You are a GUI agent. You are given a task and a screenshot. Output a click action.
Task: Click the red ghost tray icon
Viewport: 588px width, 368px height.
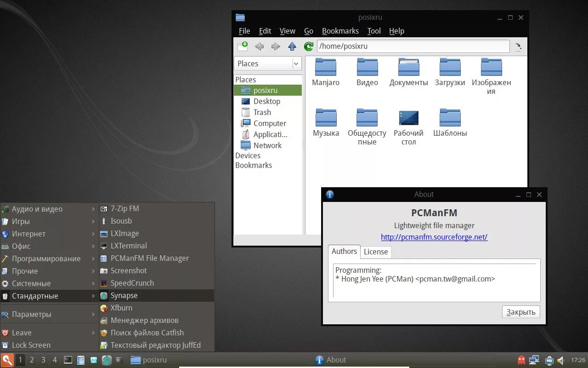click(x=521, y=360)
